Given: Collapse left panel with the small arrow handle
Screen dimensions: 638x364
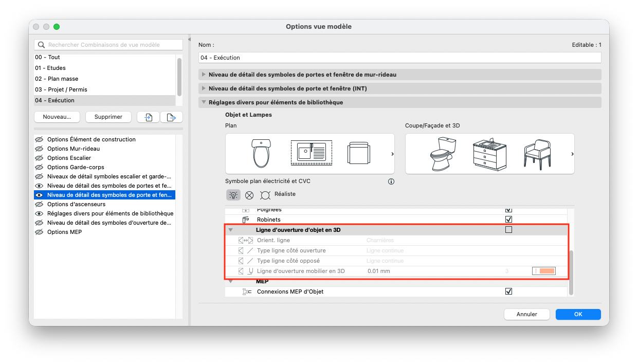Looking at the screenshot, I should (x=189, y=40).
